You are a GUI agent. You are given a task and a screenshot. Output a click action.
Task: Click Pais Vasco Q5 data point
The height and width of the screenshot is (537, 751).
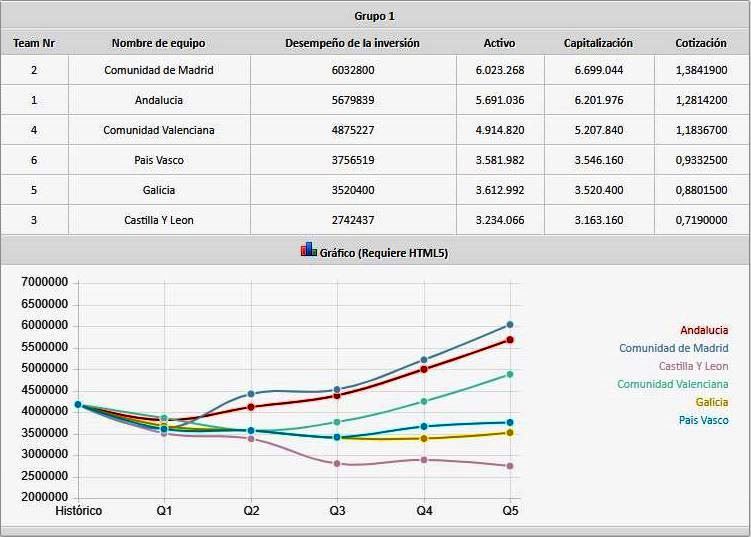click(x=510, y=423)
